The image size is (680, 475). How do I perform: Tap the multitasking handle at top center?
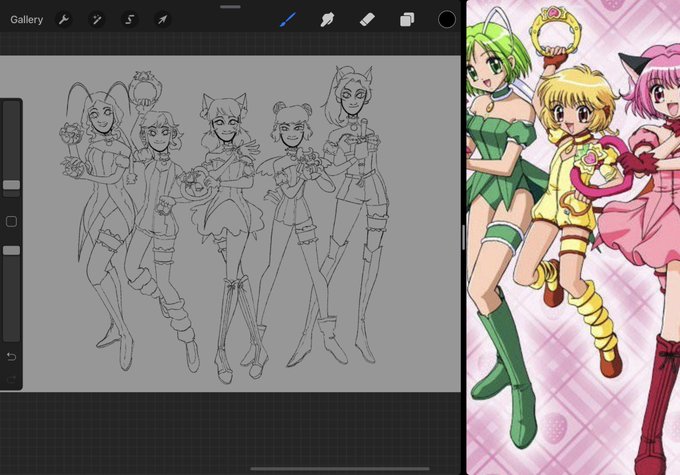coord(230,7)
